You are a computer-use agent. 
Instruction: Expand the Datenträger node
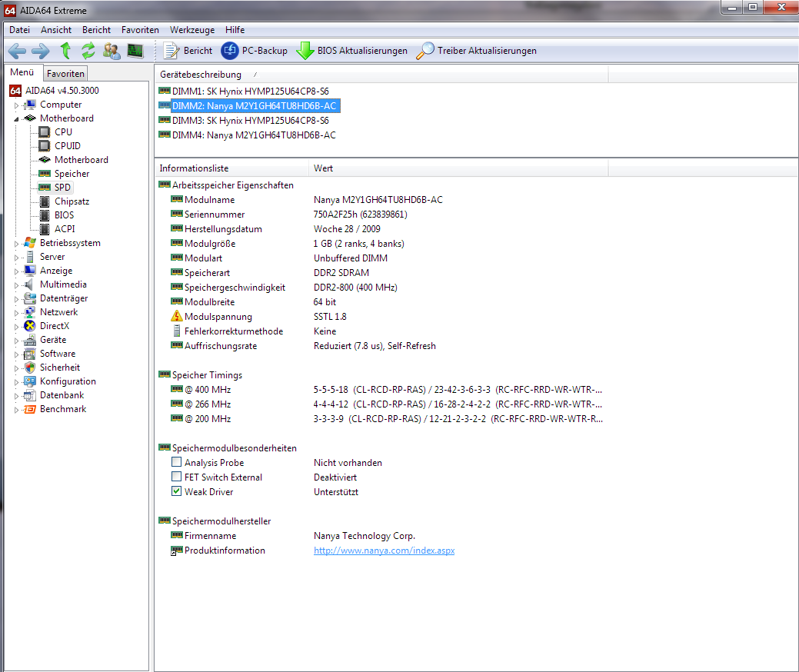click(x=16, y=299)
